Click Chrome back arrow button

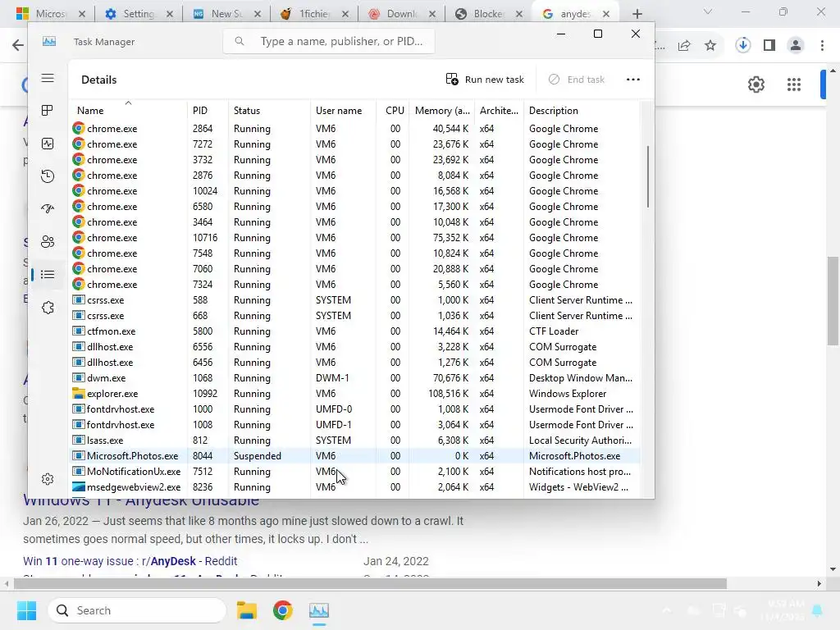tap(18, 46)
